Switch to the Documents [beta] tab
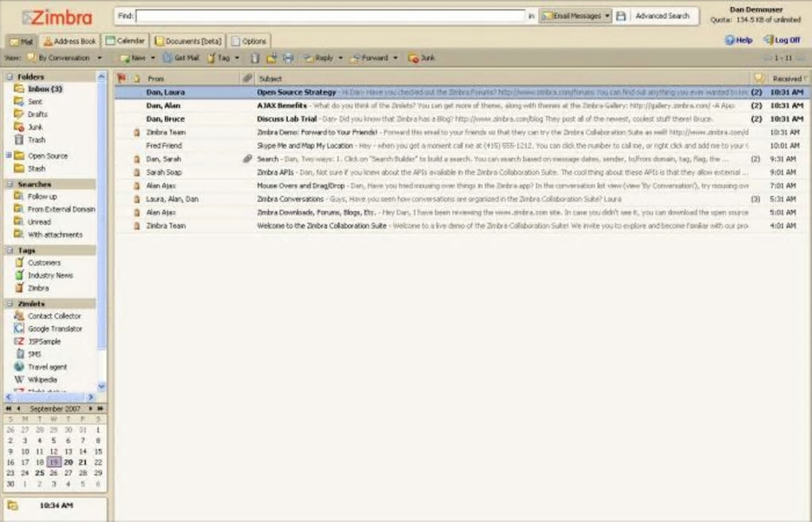 tap(189, 41)
